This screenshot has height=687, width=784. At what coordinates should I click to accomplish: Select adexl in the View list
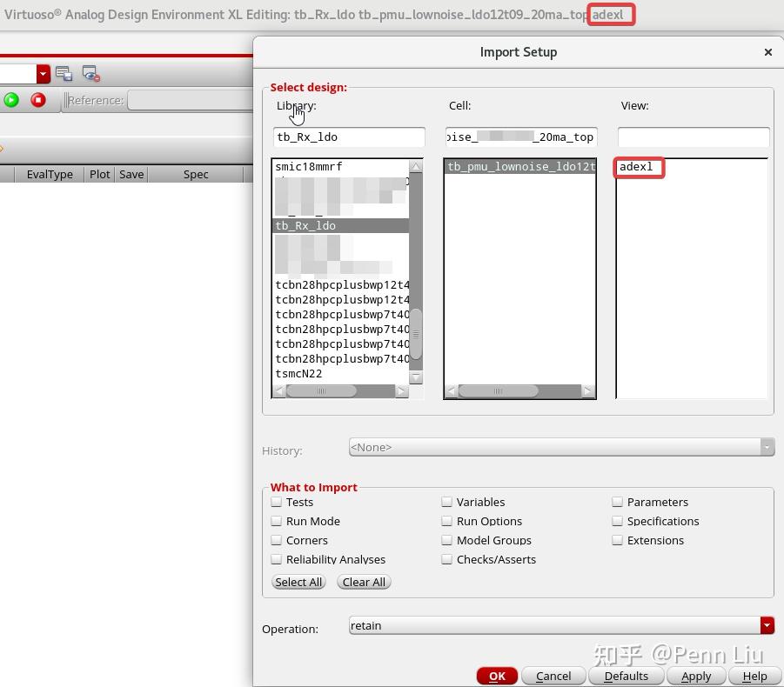(x=636, y=166)
